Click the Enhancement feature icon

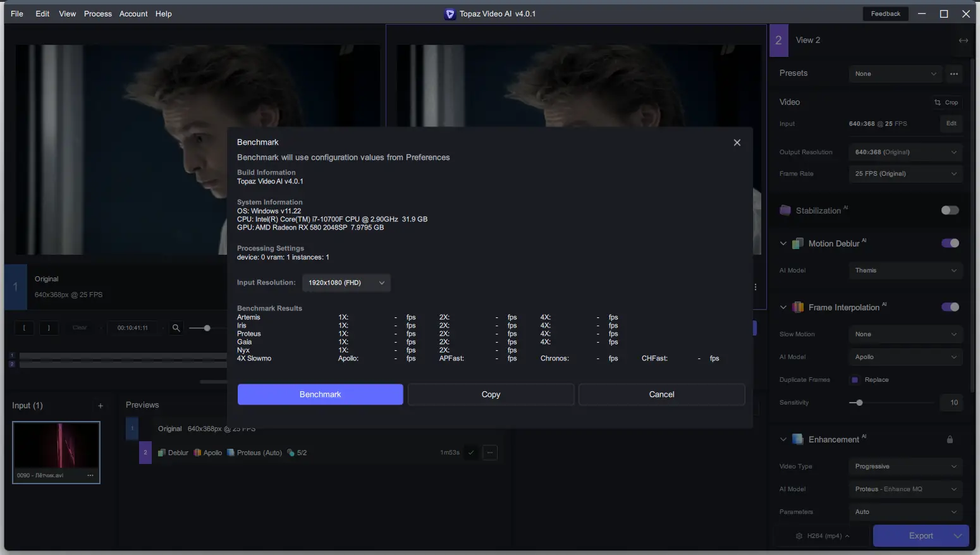798,439
